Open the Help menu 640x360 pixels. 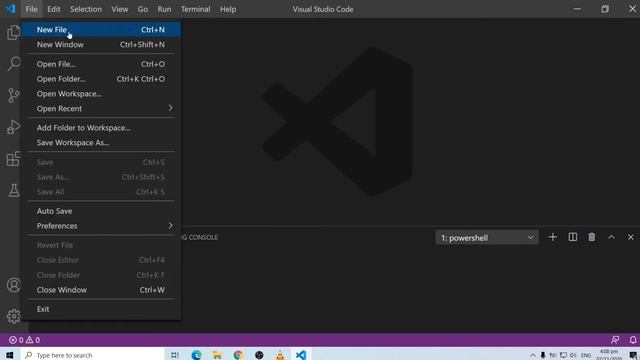tap(228, 9)
